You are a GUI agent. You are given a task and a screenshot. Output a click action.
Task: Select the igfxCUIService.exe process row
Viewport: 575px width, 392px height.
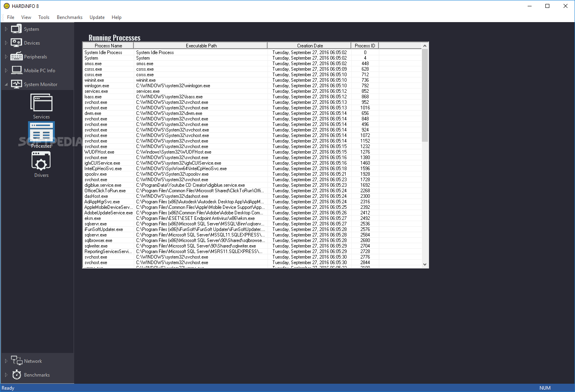252,163
